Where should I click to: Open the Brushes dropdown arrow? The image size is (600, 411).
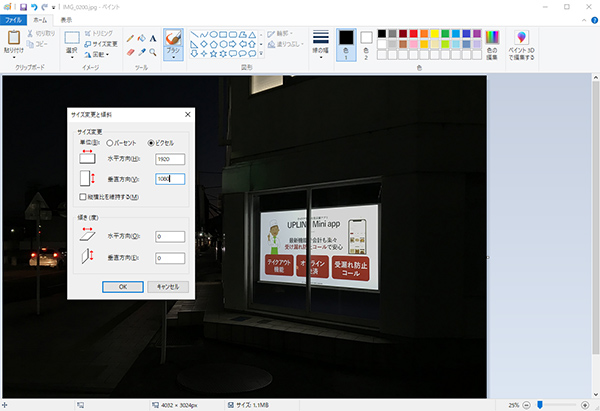[x=173, y=58]
